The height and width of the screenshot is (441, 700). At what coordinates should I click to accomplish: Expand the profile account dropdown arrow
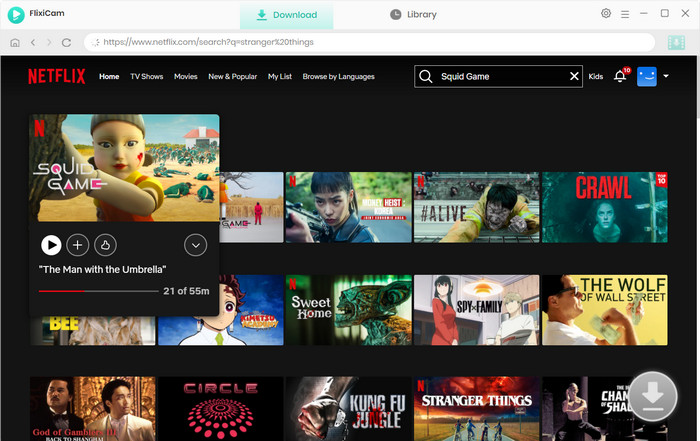tap(666, 76)
